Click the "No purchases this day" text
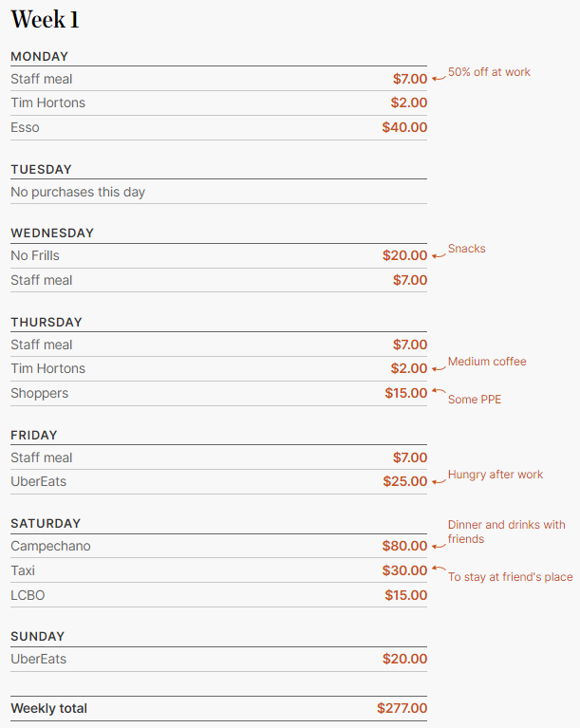This screenshot has width=580, height=728. click(x=78, y=192)
